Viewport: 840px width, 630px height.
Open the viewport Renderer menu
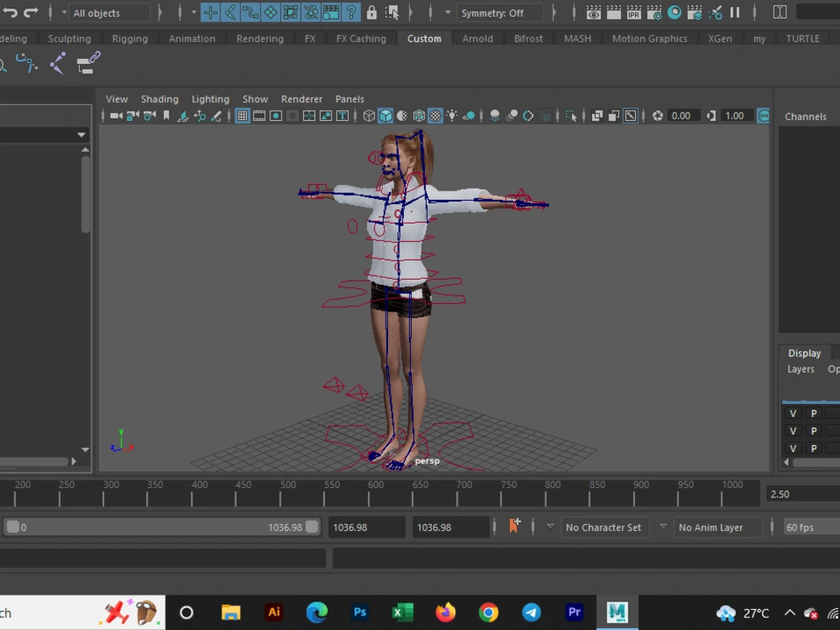(302, 99)
